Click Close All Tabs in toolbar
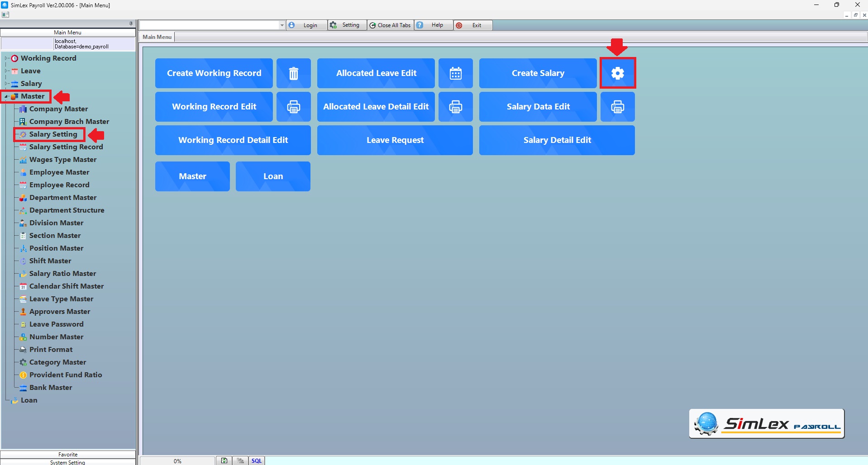This screenshot has width=868, height=465. 390,25
